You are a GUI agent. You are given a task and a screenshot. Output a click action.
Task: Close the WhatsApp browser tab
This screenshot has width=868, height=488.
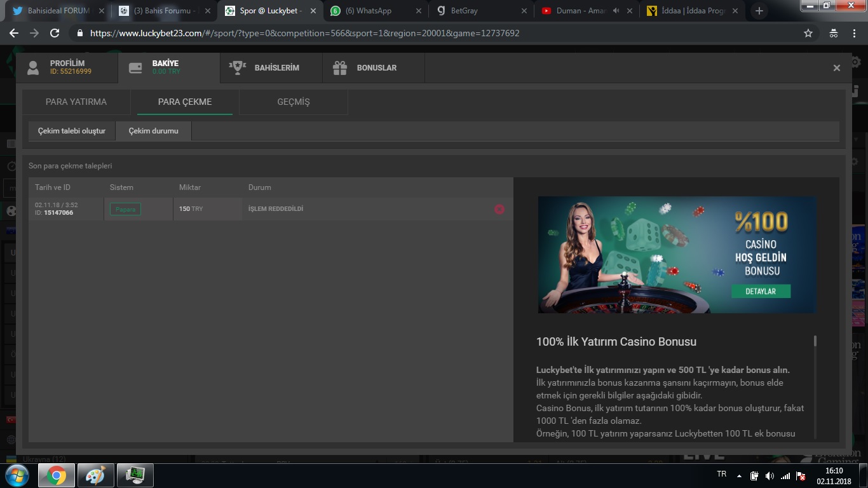click(418, 11)
